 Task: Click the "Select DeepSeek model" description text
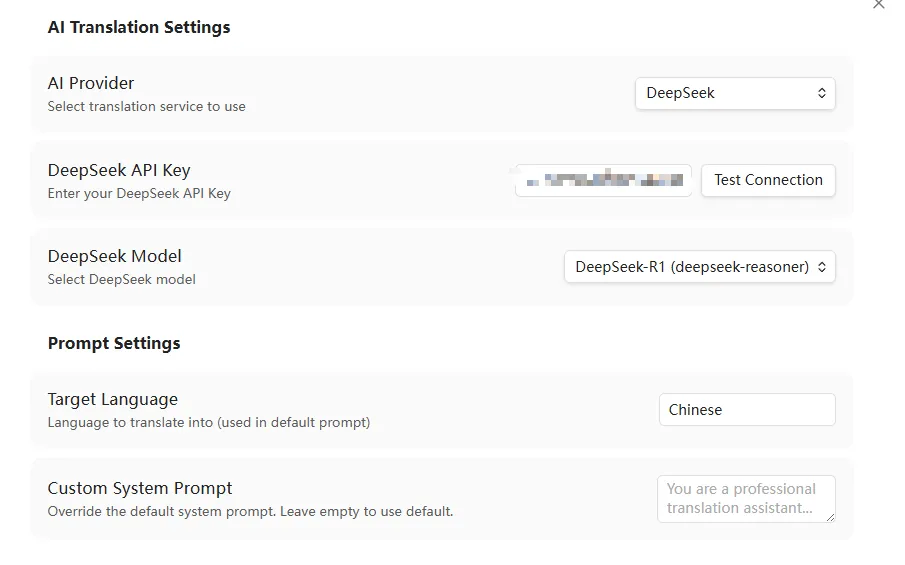(122, 279)
